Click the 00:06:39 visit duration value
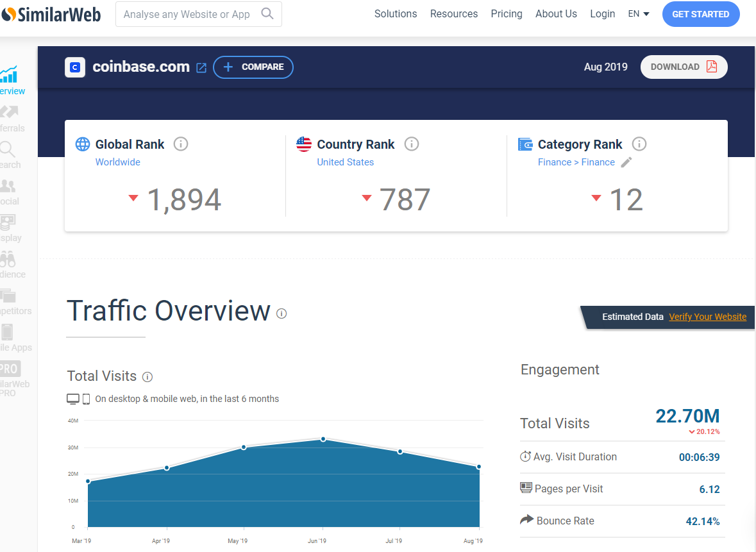The width and height of the screenshot is (756, 552). pyautogui.click(x=699, y=457)
